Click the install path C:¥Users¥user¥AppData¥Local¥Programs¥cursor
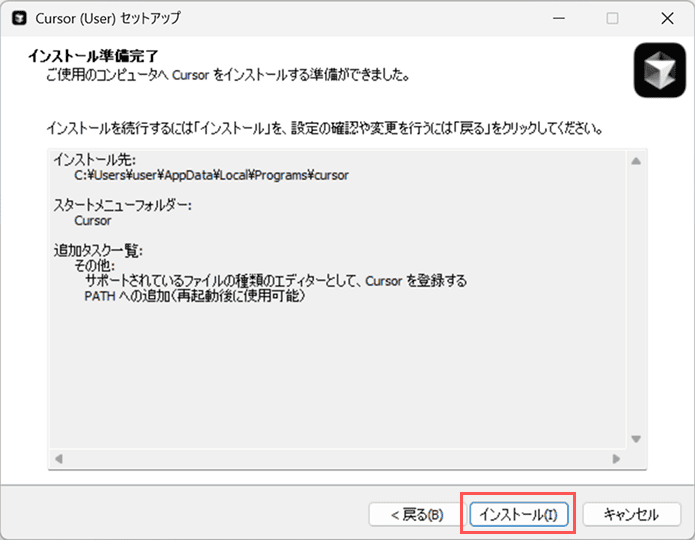This screenshot has height=540, width=695. 211,175
